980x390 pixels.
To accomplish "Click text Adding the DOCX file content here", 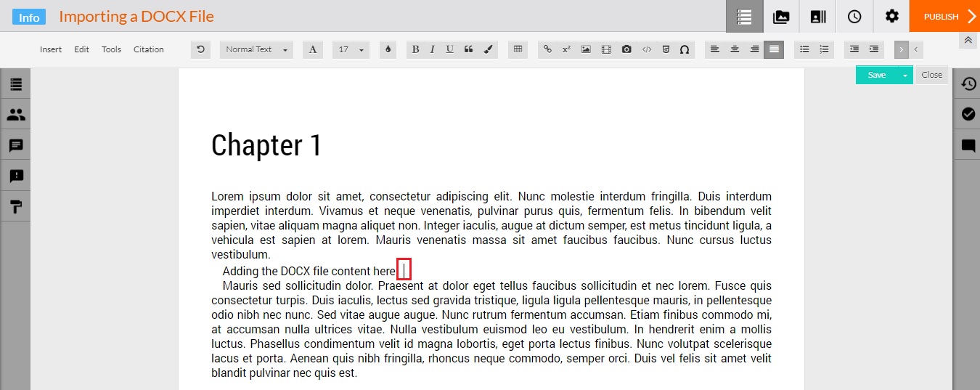I will 310,271.
